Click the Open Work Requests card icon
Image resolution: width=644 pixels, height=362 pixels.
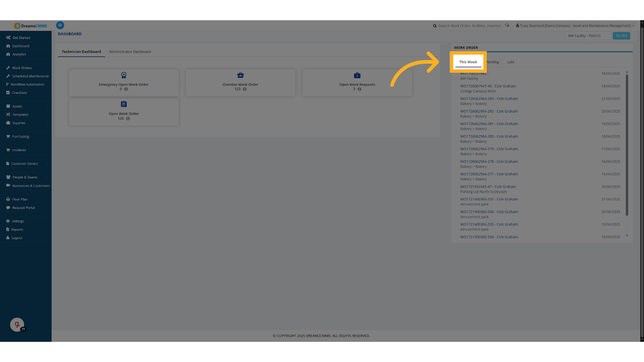357,75
